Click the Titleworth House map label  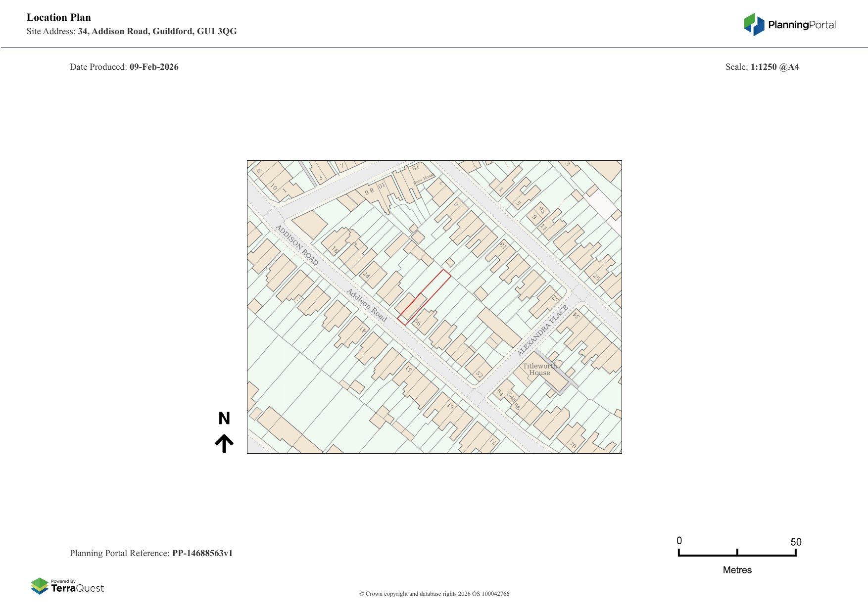coord(539,370)
